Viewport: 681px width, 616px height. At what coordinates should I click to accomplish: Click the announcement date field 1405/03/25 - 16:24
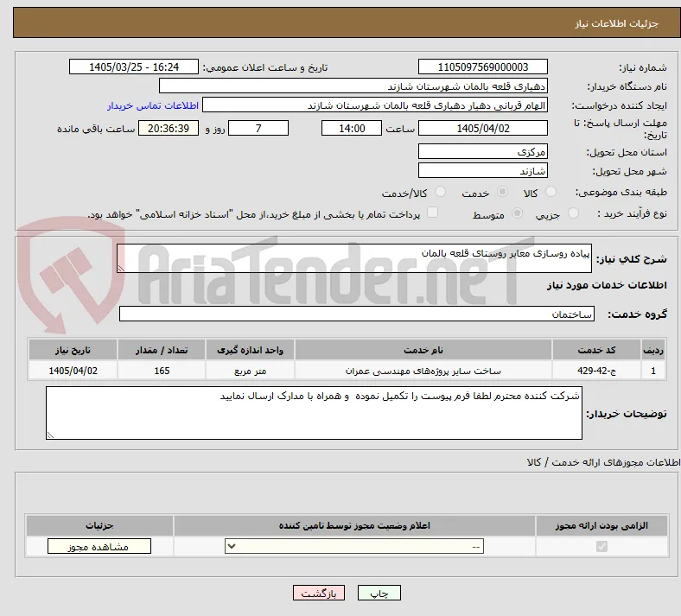point(134,67)
